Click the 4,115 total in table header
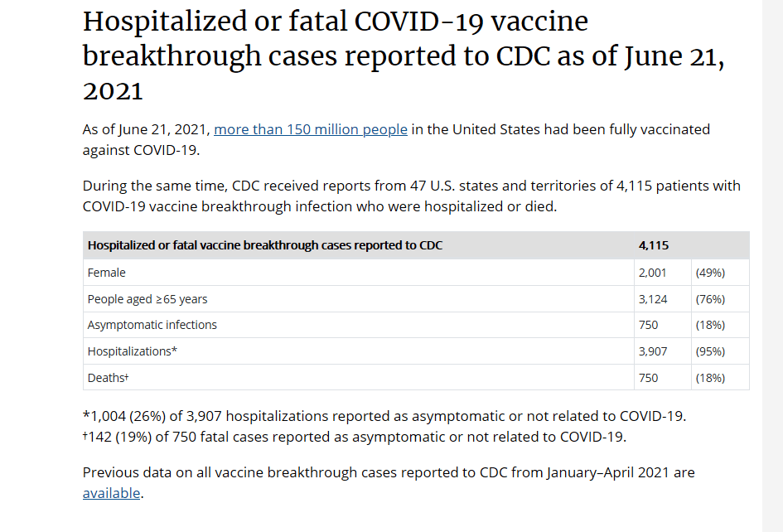The width and height of the screenshot is (783, 532). pyautogui.click(x=653, y=245)
